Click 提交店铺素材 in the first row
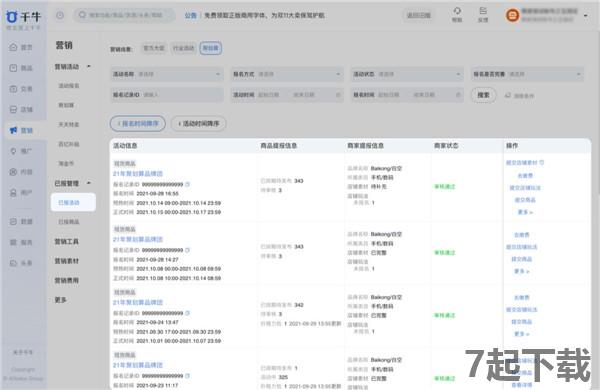600x390 pixels. point(522,163)
